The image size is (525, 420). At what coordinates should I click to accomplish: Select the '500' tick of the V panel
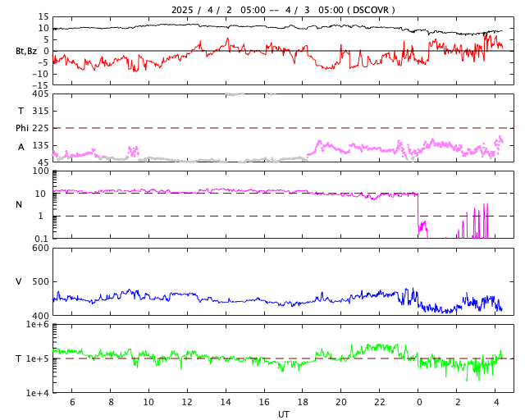(x=40, y=281)
